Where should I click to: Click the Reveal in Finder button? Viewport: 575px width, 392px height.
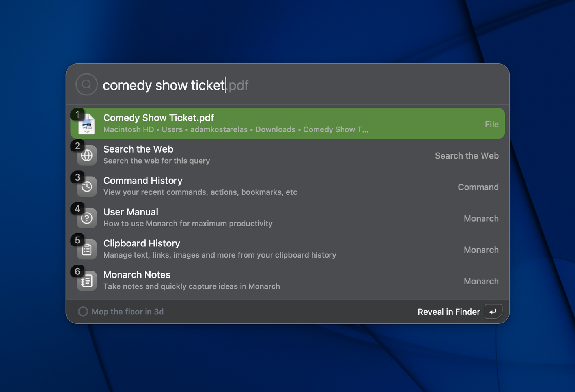click(x=449, y=312)
